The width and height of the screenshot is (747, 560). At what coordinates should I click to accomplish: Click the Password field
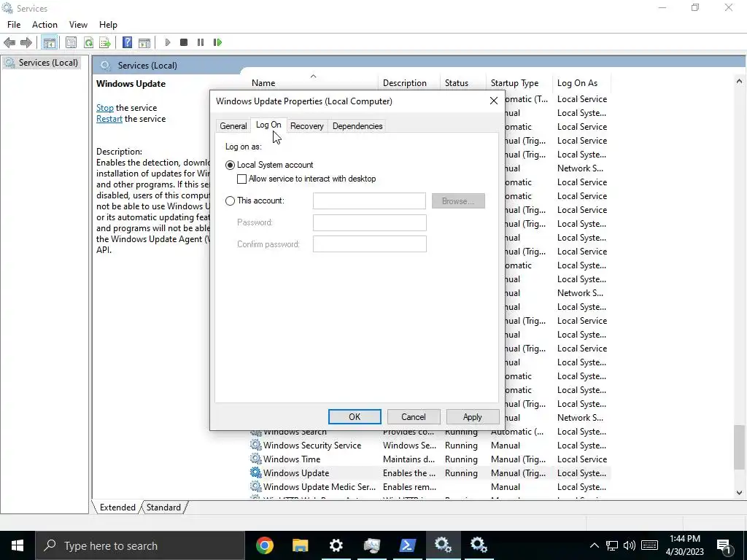[369, 222]
